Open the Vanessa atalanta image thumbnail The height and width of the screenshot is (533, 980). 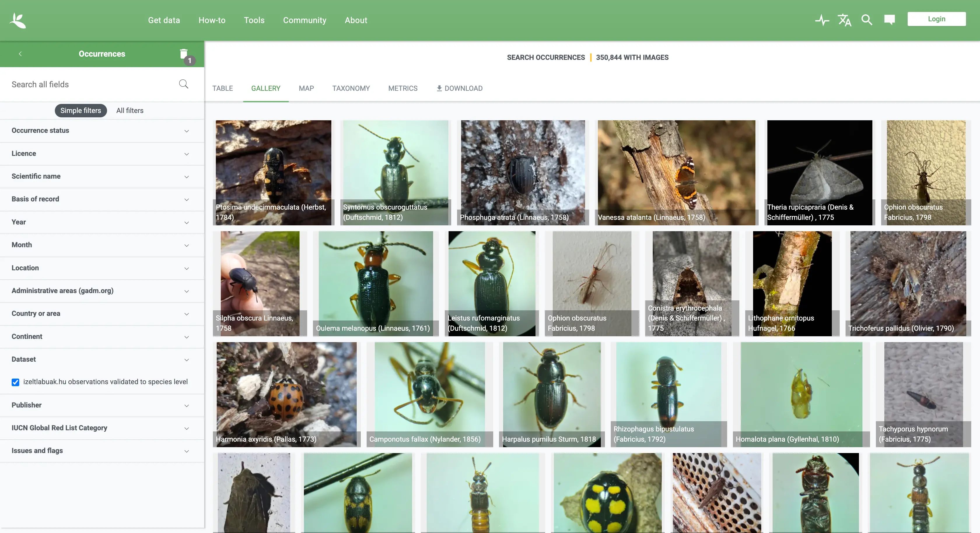tap(676, 172)
